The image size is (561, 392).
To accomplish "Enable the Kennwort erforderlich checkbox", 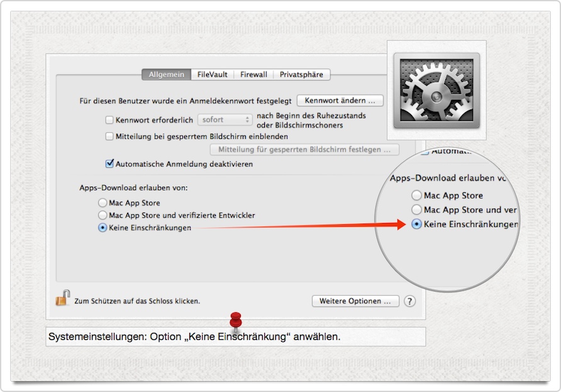I will (x=109, y=119).
